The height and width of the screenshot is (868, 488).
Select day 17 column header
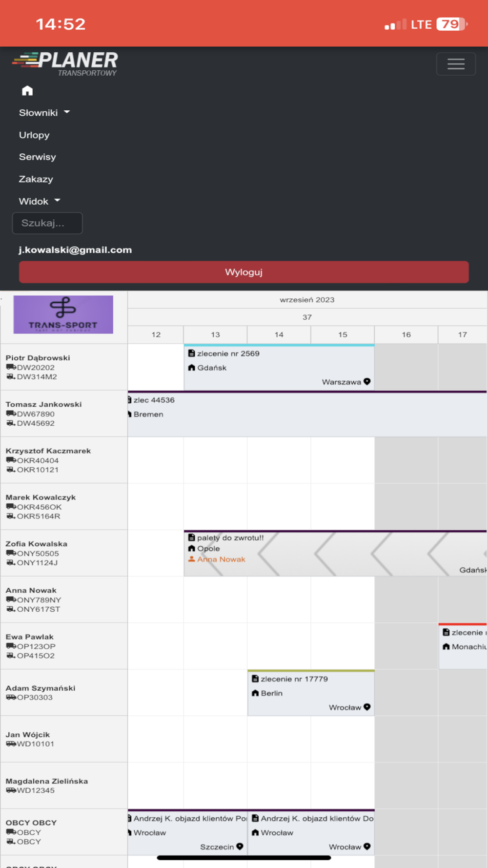click(462, 334)
